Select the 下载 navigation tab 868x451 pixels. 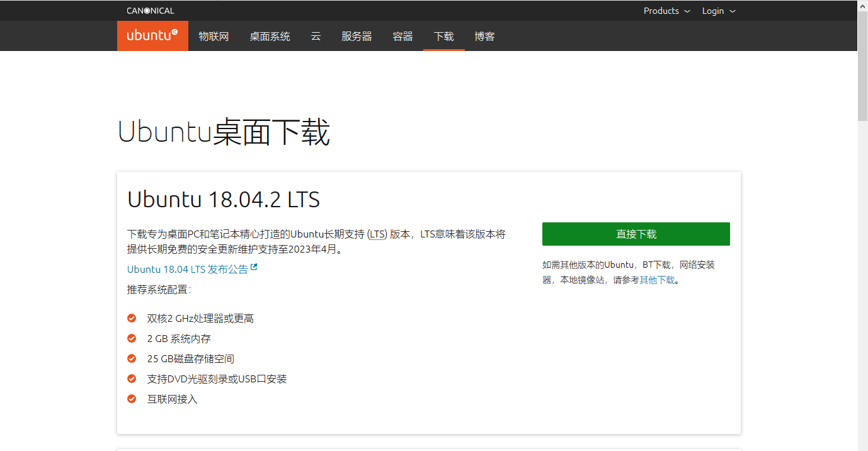(443, 36)
